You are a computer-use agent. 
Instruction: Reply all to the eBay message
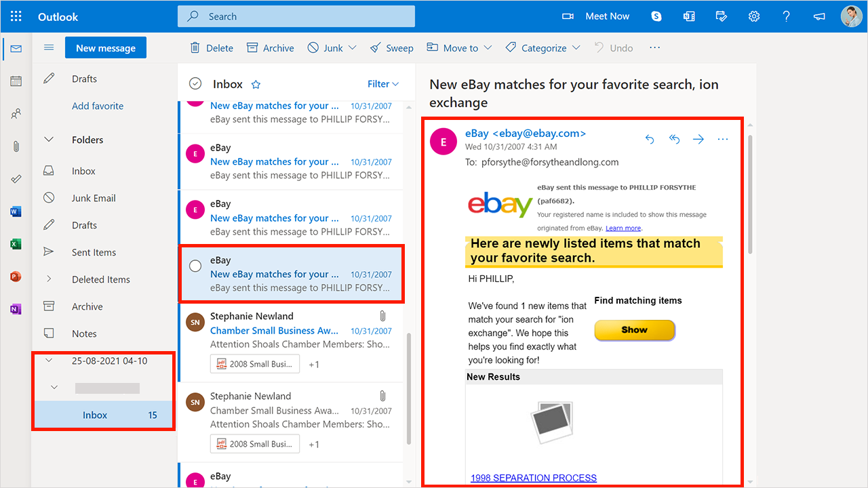[674, 139]
